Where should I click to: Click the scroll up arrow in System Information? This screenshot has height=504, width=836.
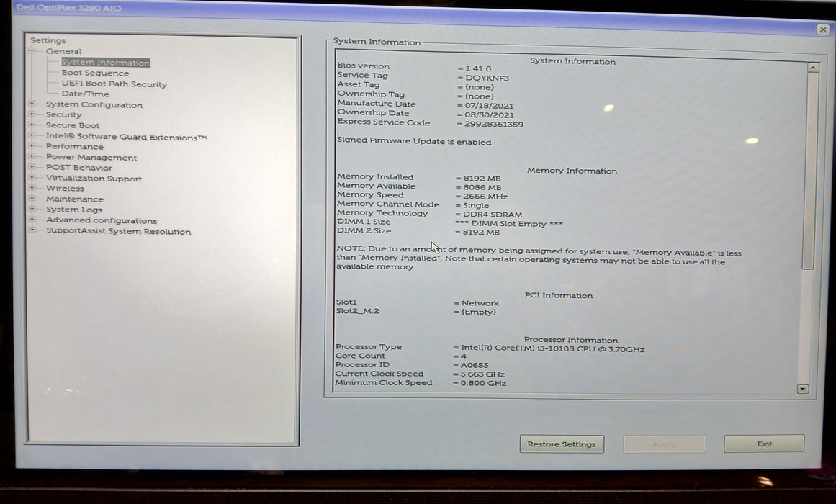(812, 67)
